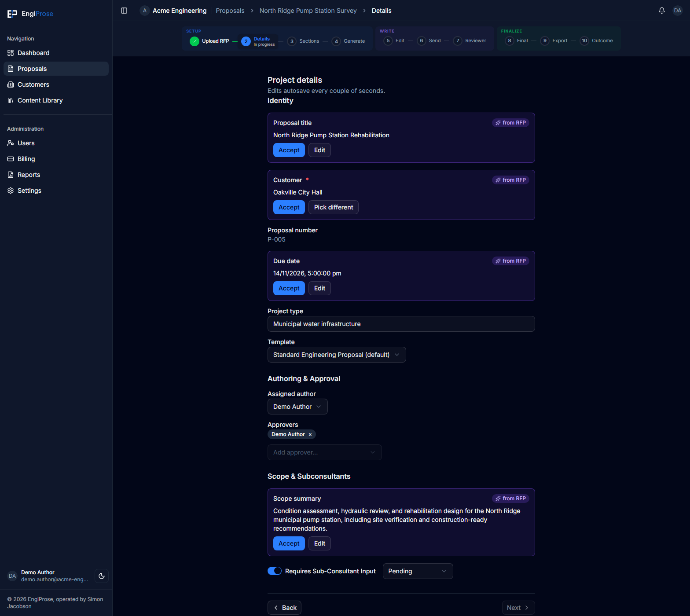
Task: Click the Customers building icon
Action: point(11,84)
